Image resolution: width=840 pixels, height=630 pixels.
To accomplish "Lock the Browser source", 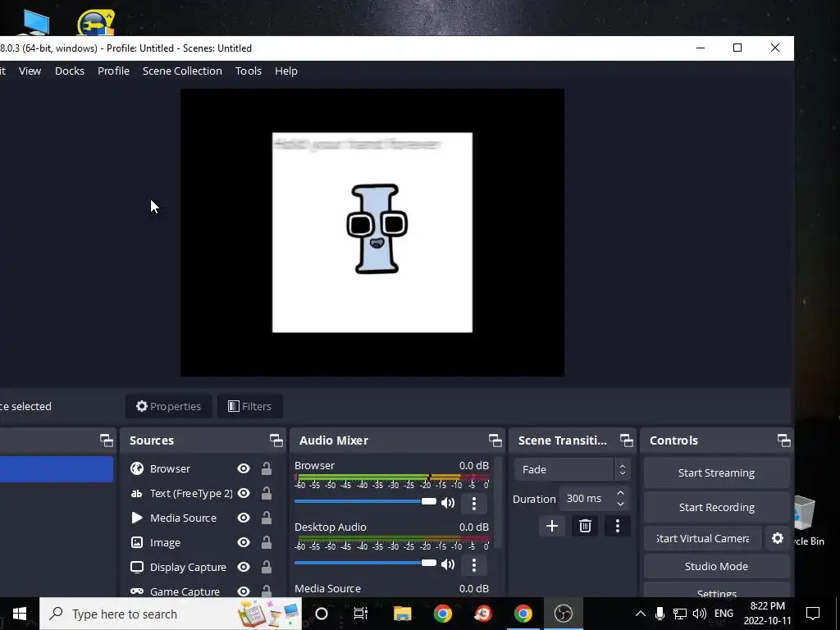I will pos(267,468).
